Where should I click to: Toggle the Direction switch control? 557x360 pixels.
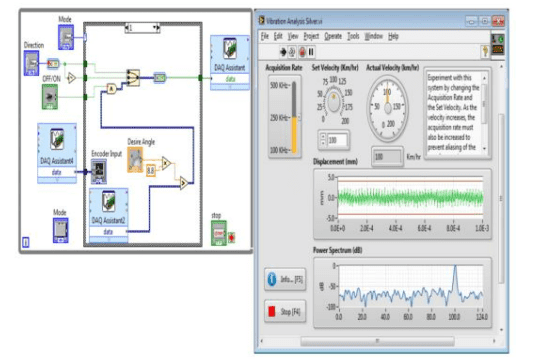31,63
